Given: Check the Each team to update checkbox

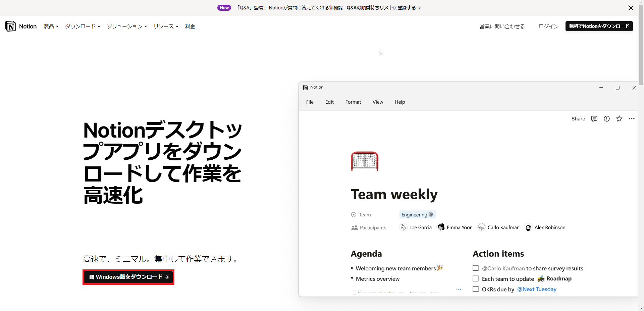Looking at the screenshot, I should (476, 278).
